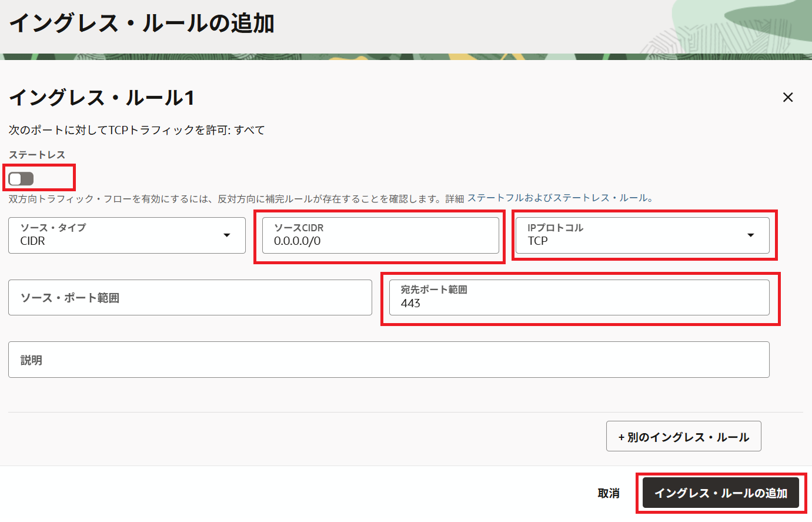Open the ステートフルおよびステートレス・ルール link

coord(560,198)
